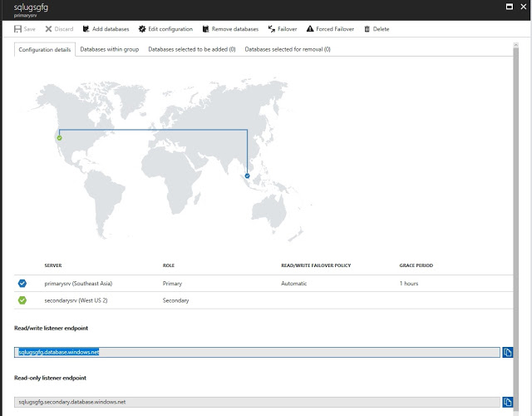Image resolution: width=532 pixels, height=416 pixels.
Task: Click the Failover command label
Action: point(287,29)
